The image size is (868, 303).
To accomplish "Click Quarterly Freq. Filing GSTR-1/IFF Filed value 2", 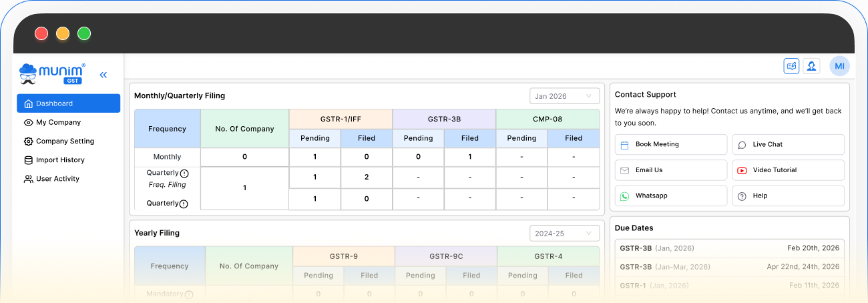I will click(367, 178).
